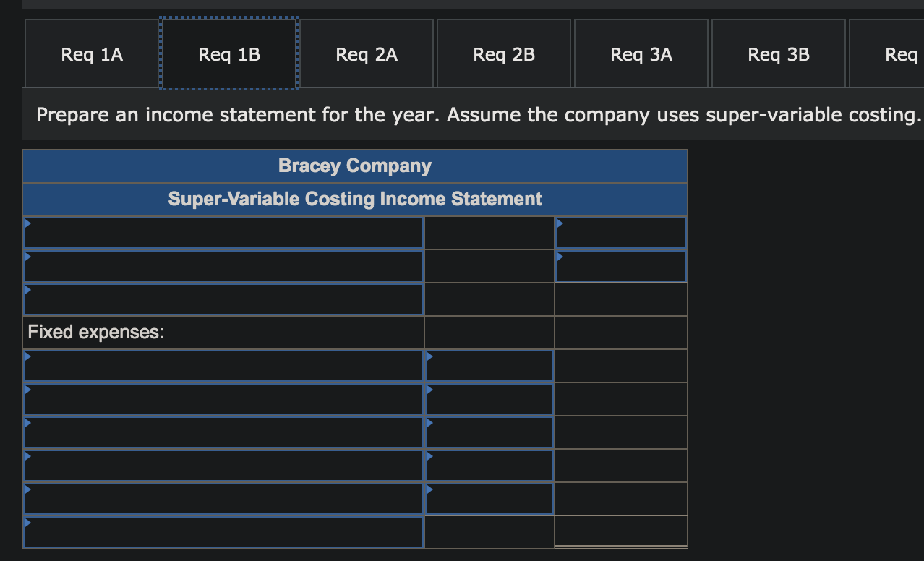Open the amount selector beside the first line
This screenshot has width=924, height=561.
pyautogui.click(x=620, y=232)
